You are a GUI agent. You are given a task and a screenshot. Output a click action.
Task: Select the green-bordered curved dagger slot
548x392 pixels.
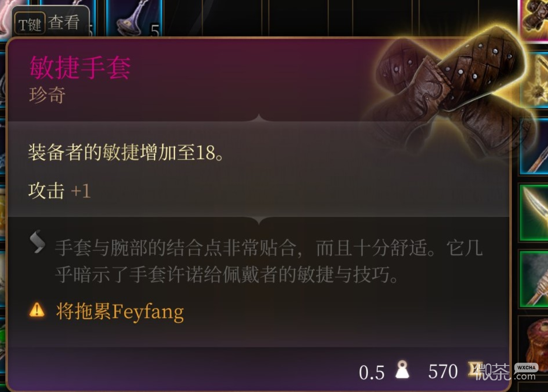coord(534,213)
